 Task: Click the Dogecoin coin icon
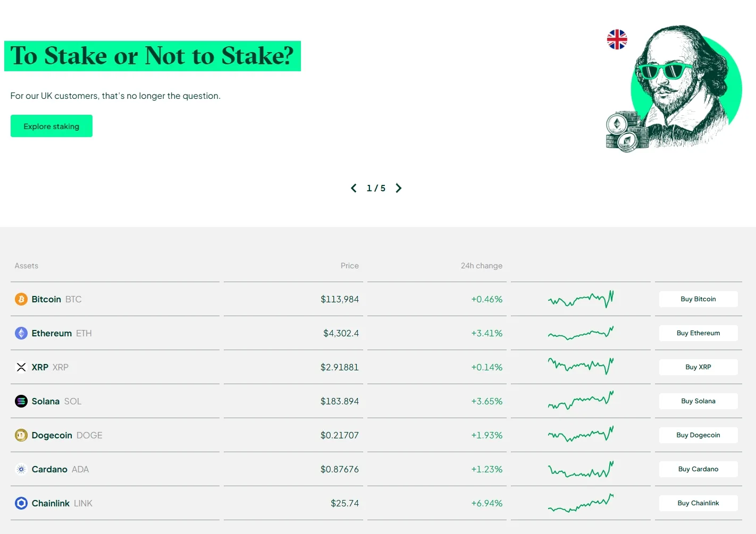pos(21,435)
